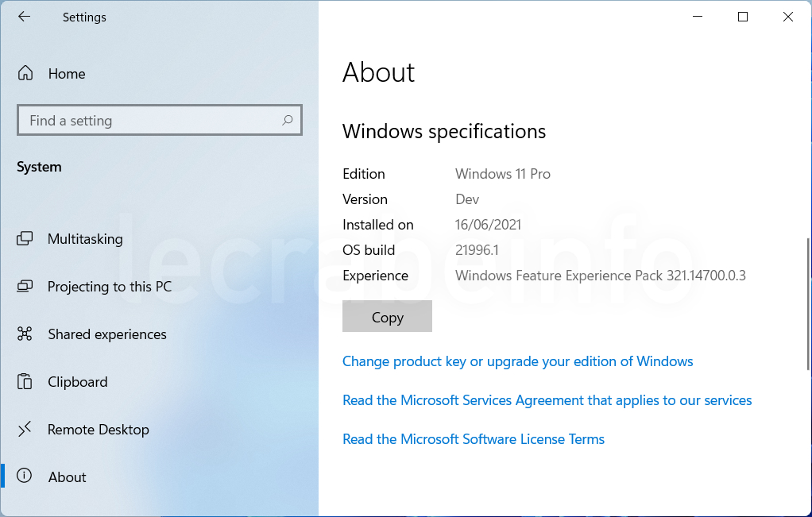Click the Projecting to this PC icon
The height and width of the screenshot is (517, 812).
coord(25,286)
